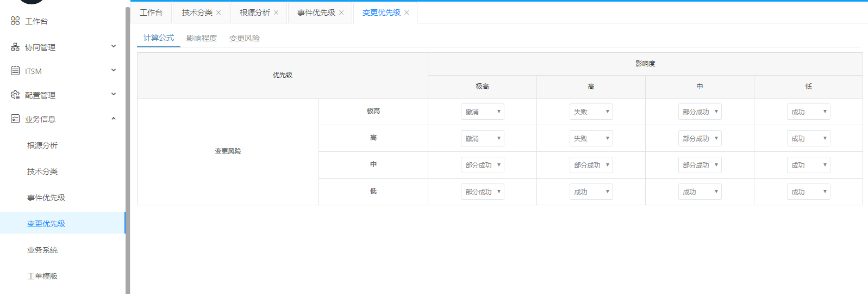Collapse the 业务信息 menu chevron

click(114, 118)
